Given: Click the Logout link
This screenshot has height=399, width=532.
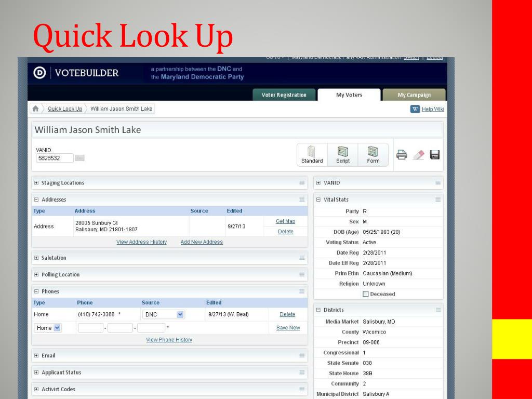Looking at the screenshot, I should [x=435, y=58].
